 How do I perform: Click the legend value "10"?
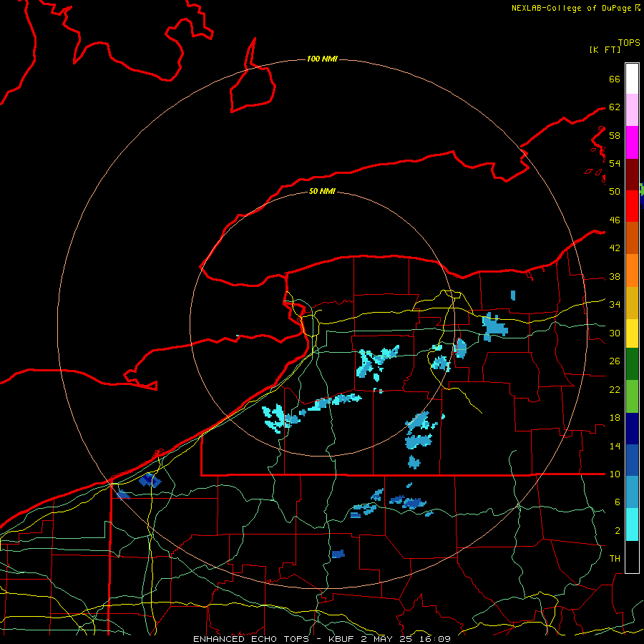615,474
